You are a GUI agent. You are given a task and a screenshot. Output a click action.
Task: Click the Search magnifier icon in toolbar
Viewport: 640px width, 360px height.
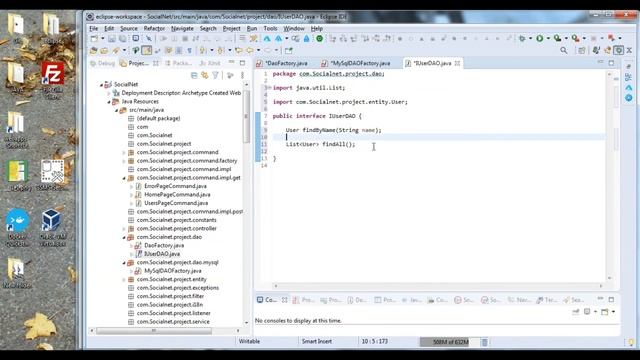564,50
